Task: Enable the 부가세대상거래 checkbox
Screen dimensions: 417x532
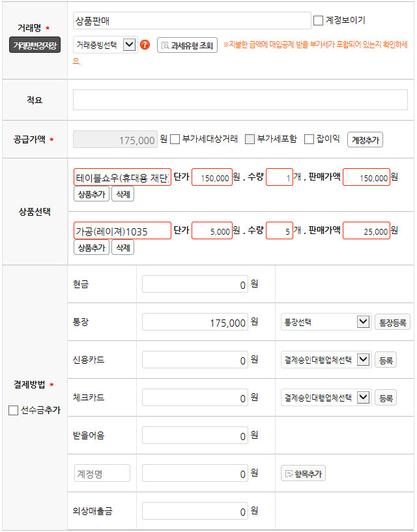Action: (x=175, y=139)
